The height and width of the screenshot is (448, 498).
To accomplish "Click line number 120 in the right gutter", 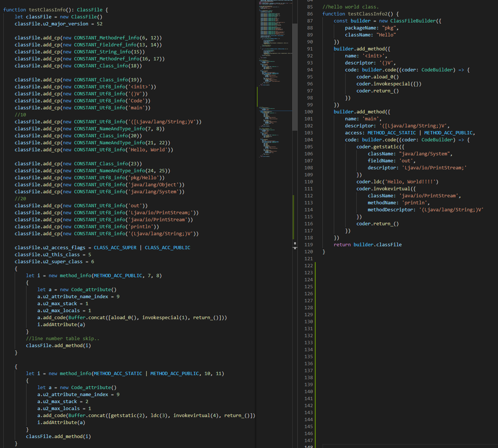I will pos(309,252).
